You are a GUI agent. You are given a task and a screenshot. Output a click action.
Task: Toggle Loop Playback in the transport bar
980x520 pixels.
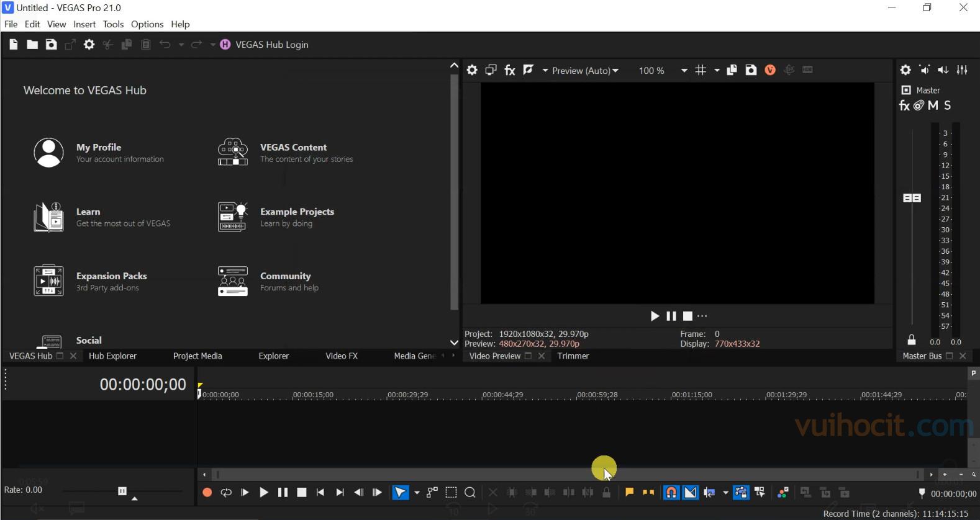(x=226, y=493)
